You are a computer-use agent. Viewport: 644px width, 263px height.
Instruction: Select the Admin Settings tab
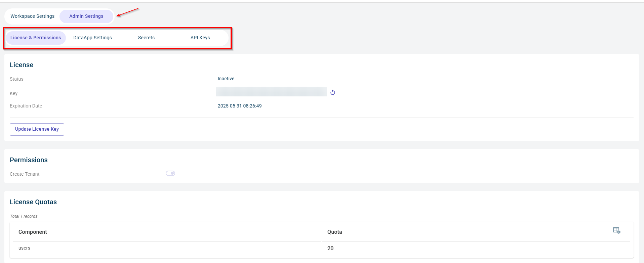tap(86, 16)
